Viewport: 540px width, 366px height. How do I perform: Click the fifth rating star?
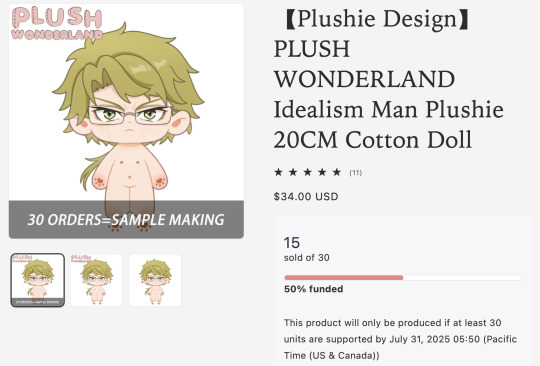(337, 172)
